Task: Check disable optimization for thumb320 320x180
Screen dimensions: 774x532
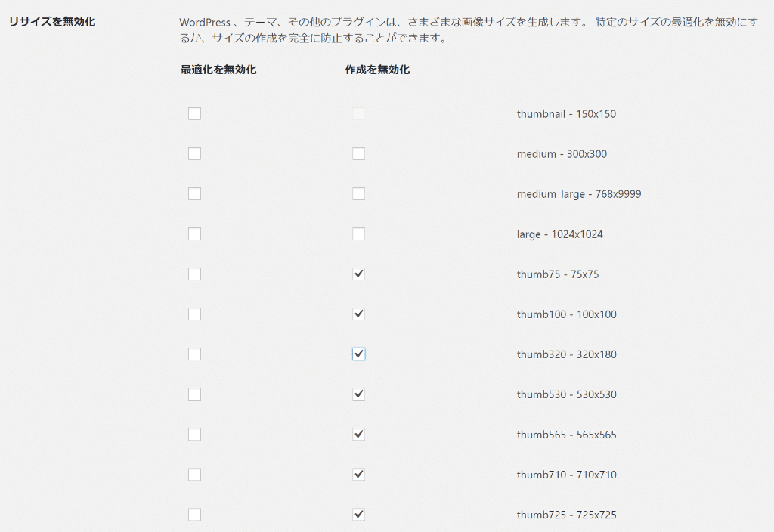Action: click(194, 354)
